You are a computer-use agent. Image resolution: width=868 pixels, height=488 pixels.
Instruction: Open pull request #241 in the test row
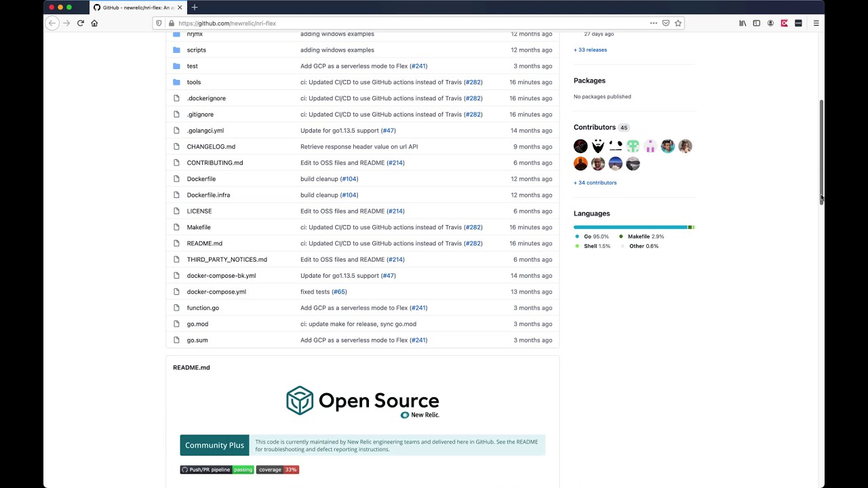click(x=418, y=66)
